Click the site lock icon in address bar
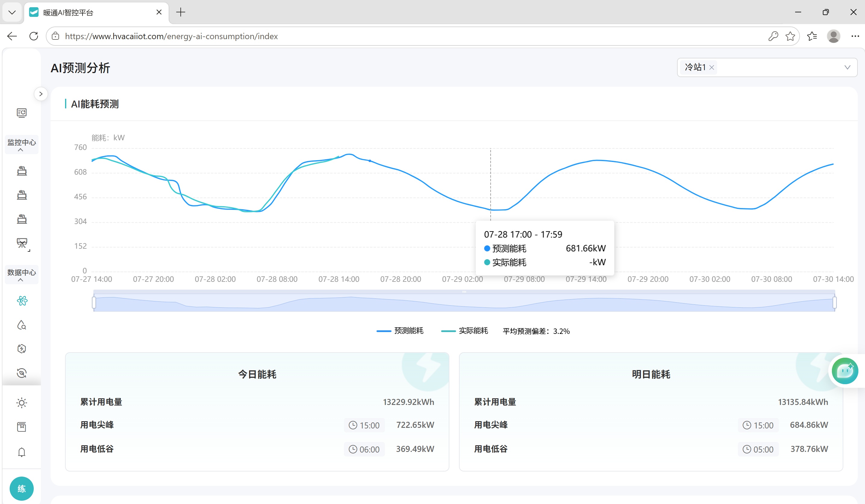Screen dimensions: 865x504 [x=55, y=36]
